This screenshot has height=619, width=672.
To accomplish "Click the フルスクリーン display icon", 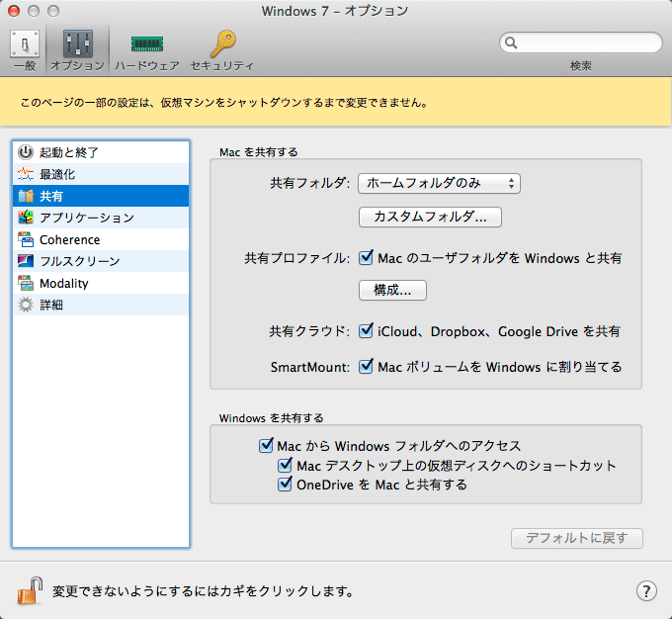I will pos(26,261).
